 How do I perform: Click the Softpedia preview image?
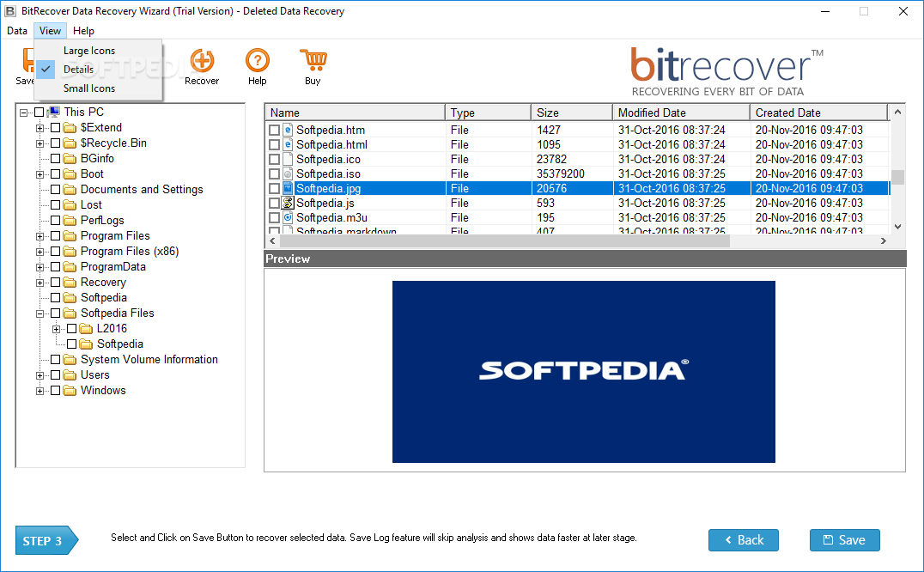(583, 372)
